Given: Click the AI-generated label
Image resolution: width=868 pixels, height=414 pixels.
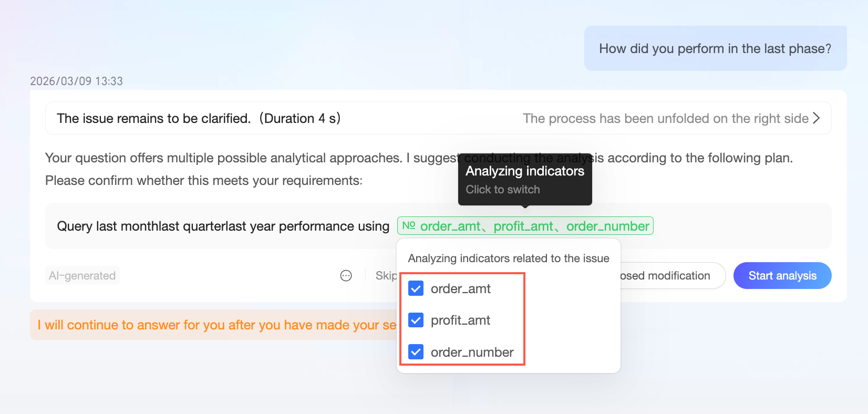Looking at the screenshot, I should tap(82, 276).
